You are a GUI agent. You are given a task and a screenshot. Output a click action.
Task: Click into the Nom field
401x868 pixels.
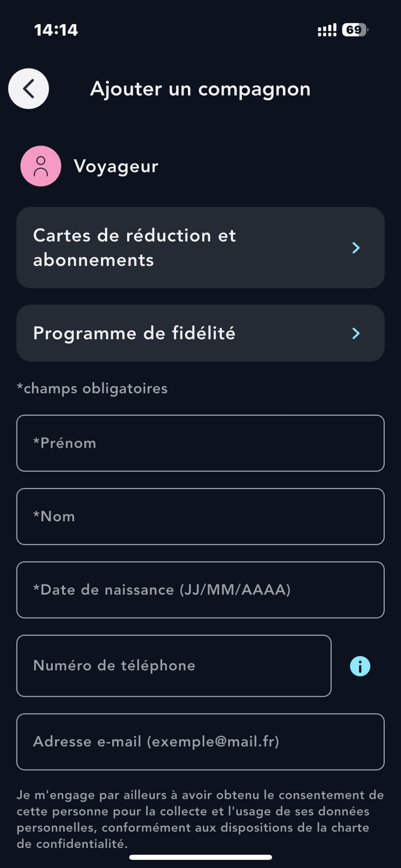[200, 516]
